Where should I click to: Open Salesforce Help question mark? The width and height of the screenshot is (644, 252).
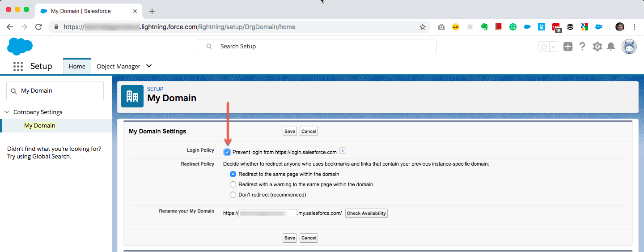coord(582,47)
